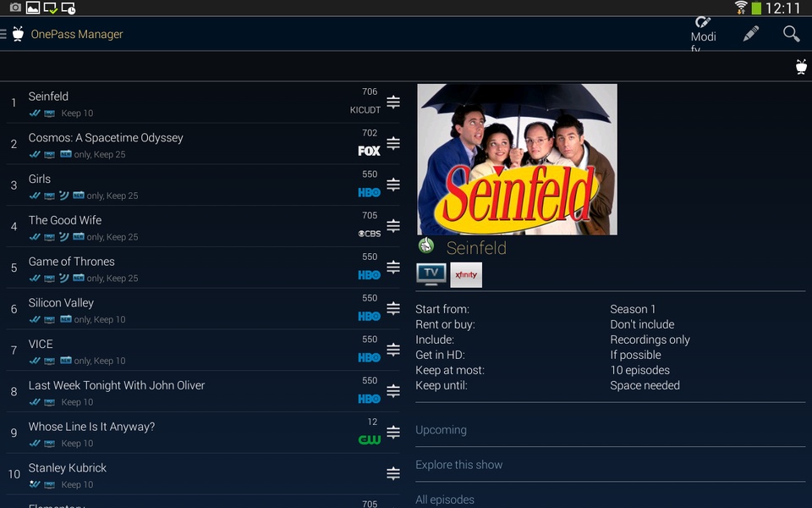Tap the reorder handle for Whose Line Is It Anyway?
Screen dimensions: 812x508
(393, 433)
